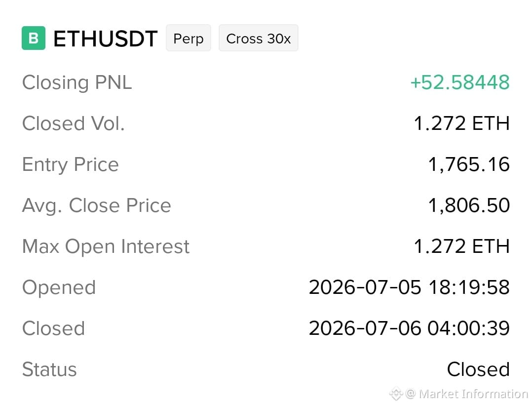The image size is (532, 406).
Task: Select the Closed Vol. value 1.272 ETH
Action: click(x=462, y=123)
